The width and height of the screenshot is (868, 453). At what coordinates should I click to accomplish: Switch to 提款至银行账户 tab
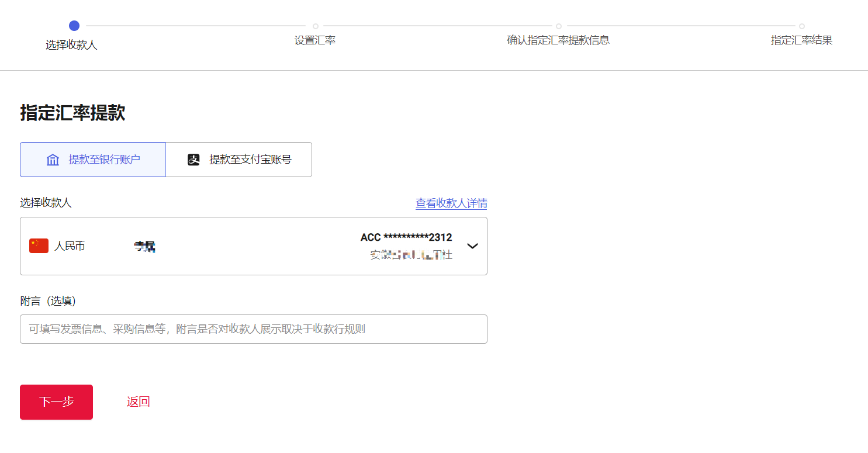coord(93,160)
